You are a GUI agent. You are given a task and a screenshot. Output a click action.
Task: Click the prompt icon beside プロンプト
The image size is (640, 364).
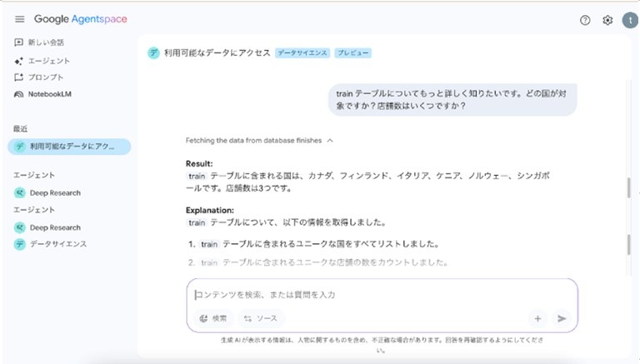coord(19,77)
